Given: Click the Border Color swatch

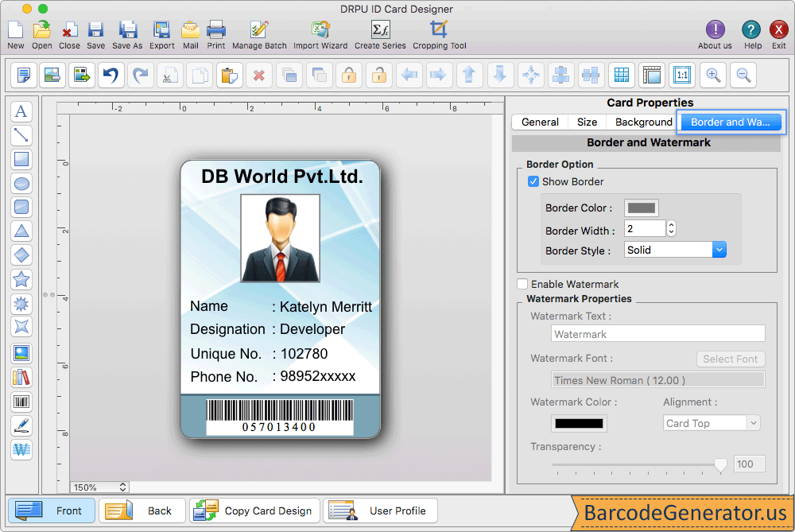Looking at the screenshot, I should [642, 208].
